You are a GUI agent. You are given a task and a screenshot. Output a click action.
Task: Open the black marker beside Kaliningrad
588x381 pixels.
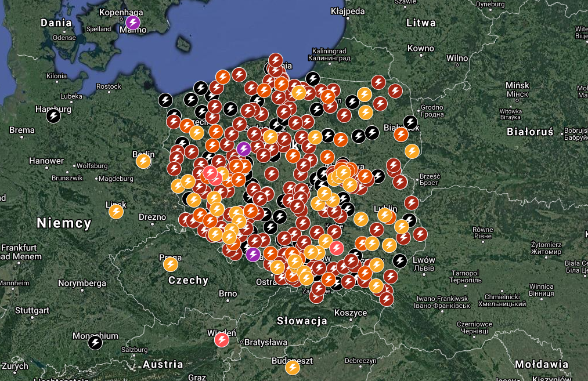click(313, 79)
